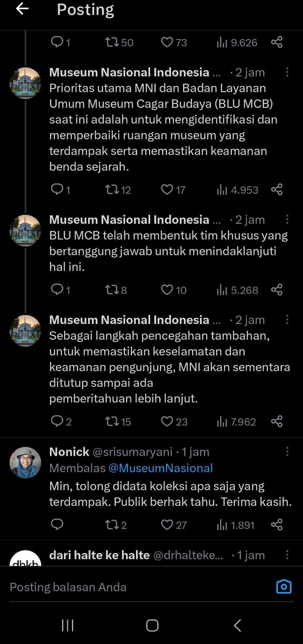The height and width of the screenshot is (644, 303).
Task: Like Nonick's reply with 27 likes
Action: [167, 525]
